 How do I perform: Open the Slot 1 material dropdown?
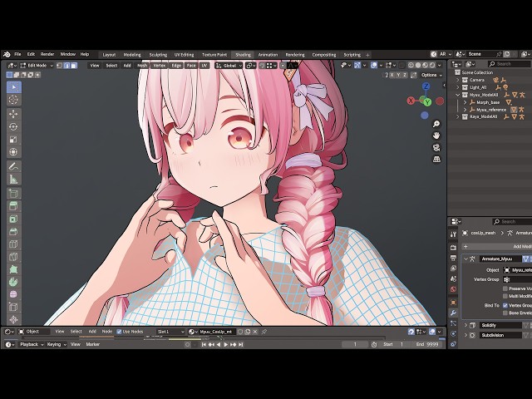point(170,332)
